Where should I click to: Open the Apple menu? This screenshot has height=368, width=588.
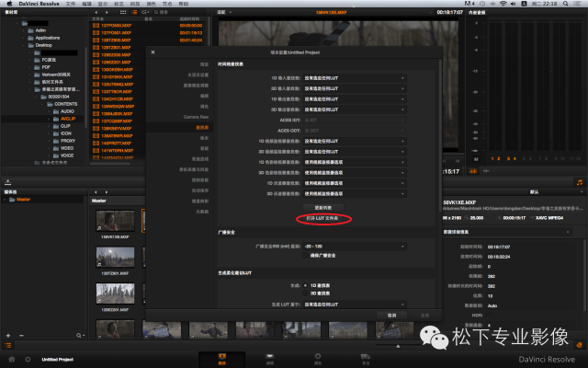pos(9,4)
